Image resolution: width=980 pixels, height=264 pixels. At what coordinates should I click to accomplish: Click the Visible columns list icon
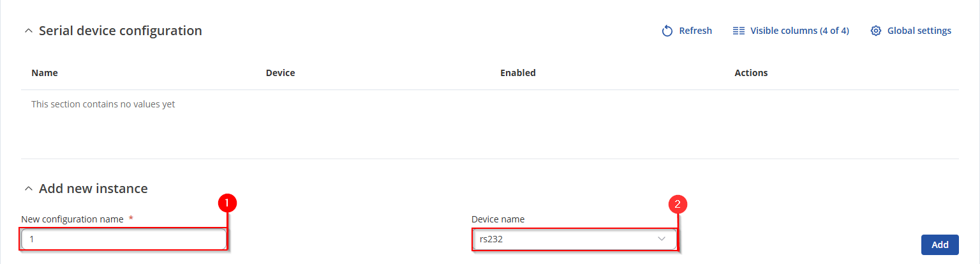739,31
